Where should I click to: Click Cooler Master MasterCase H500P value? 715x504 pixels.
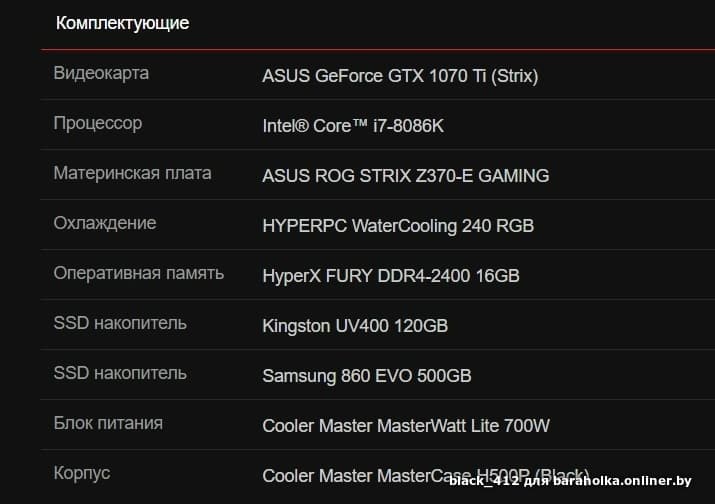[426, 476]
